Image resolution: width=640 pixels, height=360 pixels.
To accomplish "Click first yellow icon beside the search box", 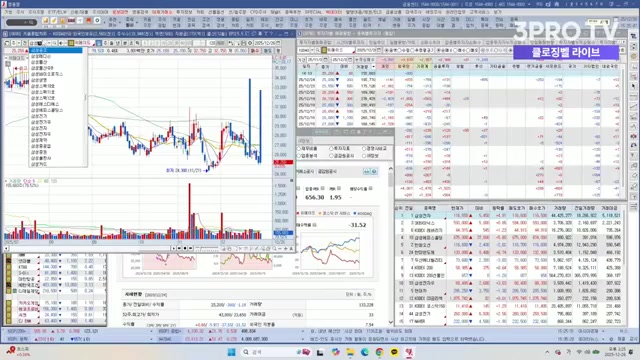I will point(45,20).
